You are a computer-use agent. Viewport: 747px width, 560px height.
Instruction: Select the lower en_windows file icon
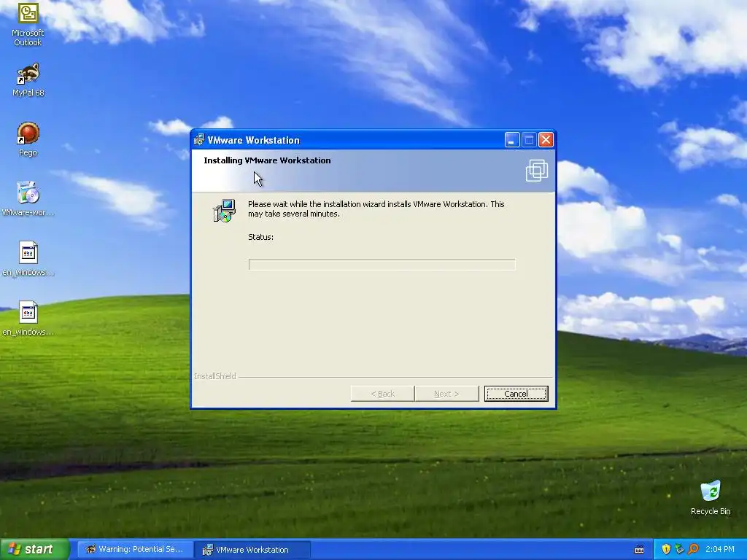click(28, 319)
